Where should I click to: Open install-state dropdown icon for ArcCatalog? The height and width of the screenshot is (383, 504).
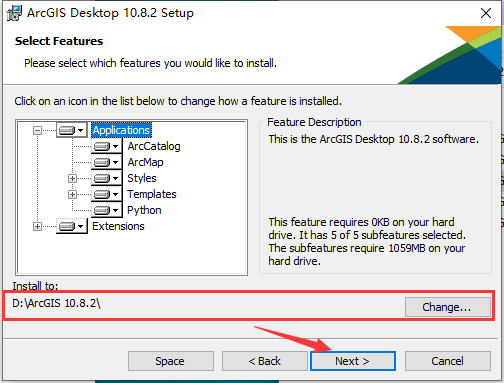click(x=106, y=146)
